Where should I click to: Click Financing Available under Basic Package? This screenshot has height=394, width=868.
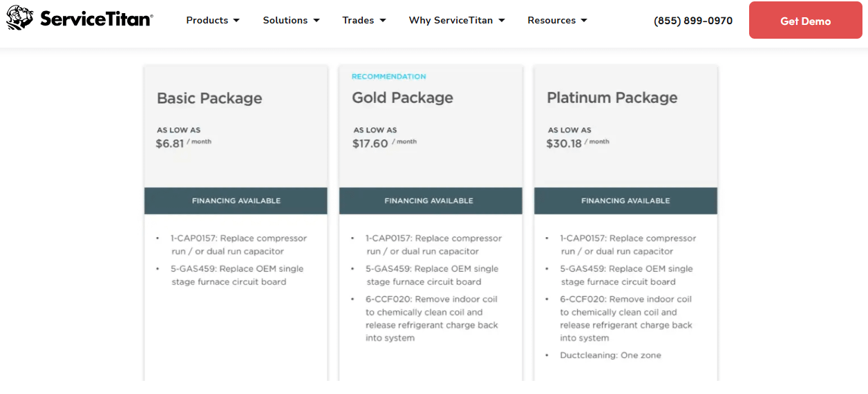(236, 200)
